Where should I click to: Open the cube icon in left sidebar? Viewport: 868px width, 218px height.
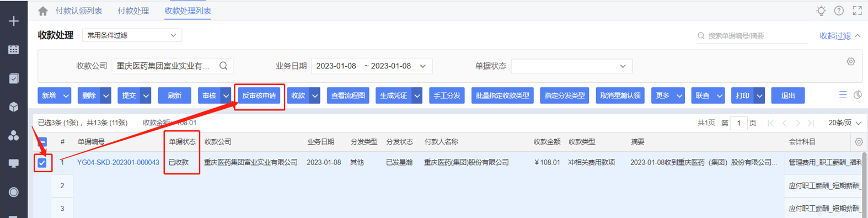pyautogui.click(x=14, y=107)
